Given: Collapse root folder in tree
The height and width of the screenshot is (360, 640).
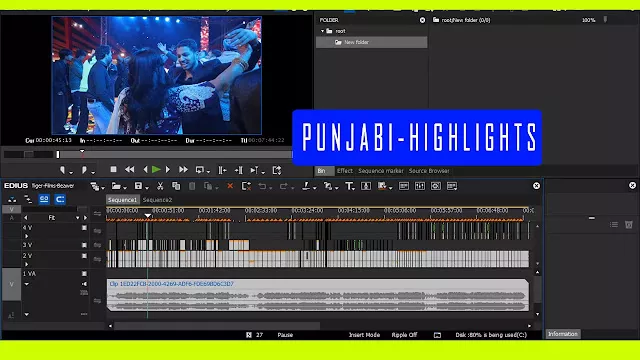Looking at the screenshot, I should pyautogui.click(x=322, y=31).
